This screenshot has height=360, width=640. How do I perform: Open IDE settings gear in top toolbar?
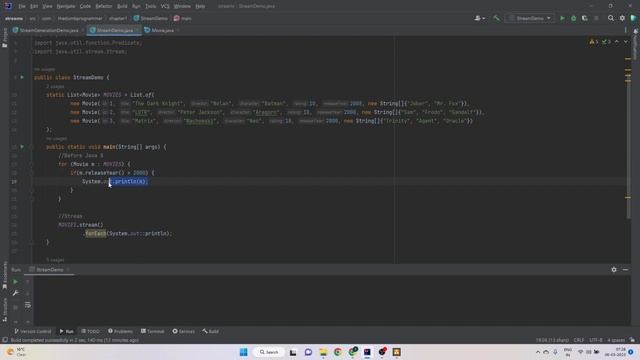(x=622, y=18)
